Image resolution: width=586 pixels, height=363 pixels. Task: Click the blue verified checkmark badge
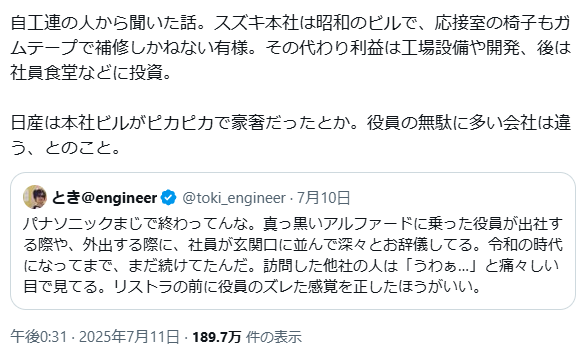(x=169, y=197)
